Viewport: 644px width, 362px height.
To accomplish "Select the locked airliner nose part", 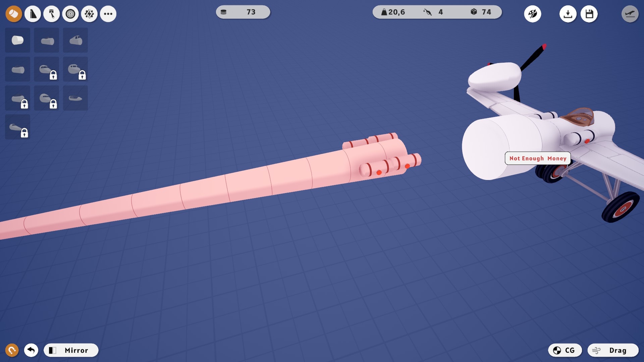I will click(47, 69).
